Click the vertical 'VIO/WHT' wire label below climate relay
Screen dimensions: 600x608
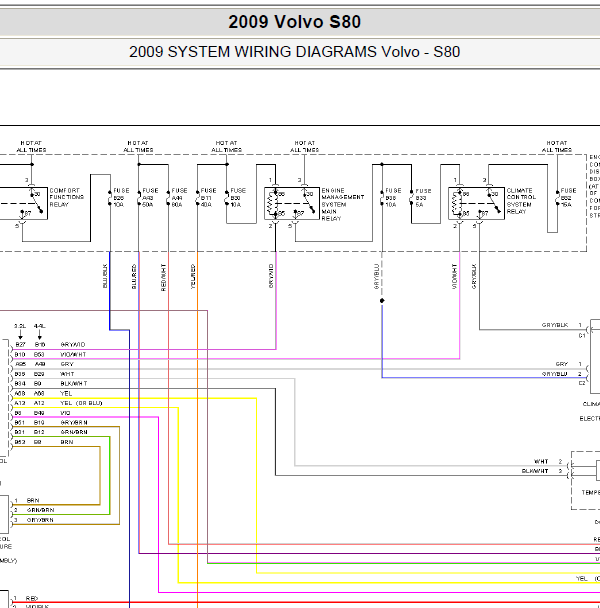(x=455, y=276)
